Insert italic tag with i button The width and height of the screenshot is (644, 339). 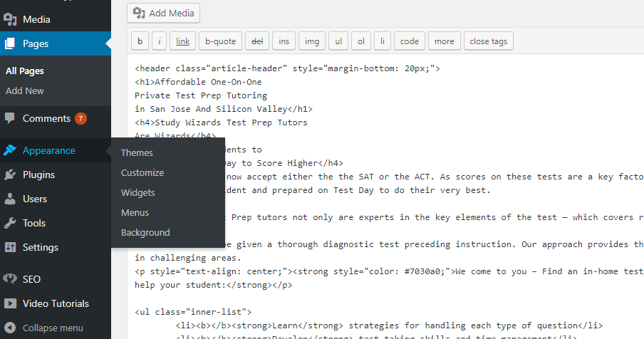pos(160,41)
